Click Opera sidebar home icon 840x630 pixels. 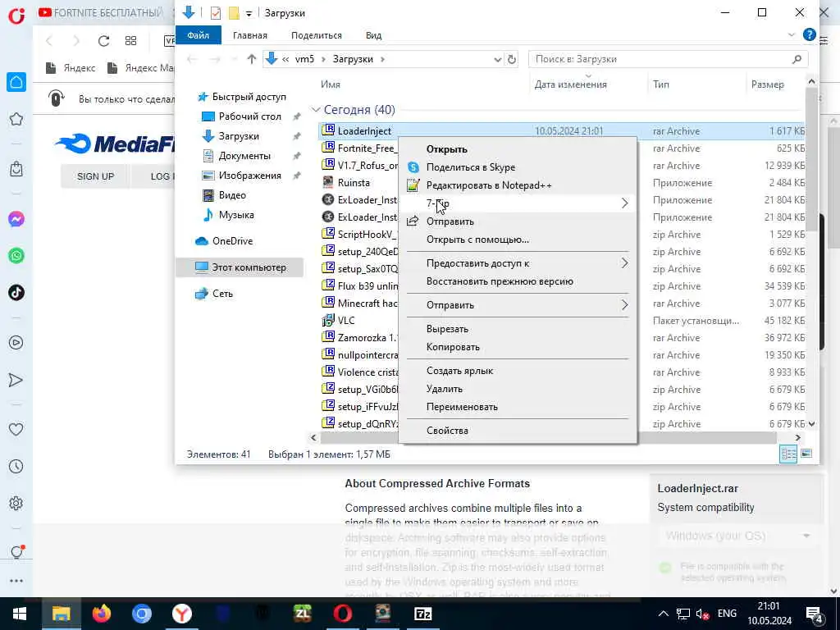(x=16, y=82)
